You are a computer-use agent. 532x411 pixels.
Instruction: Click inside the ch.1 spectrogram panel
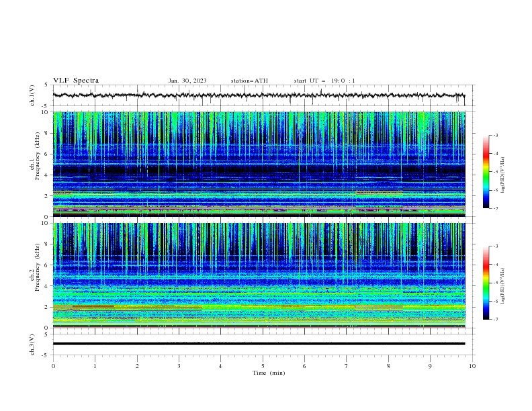click(259, 164)
